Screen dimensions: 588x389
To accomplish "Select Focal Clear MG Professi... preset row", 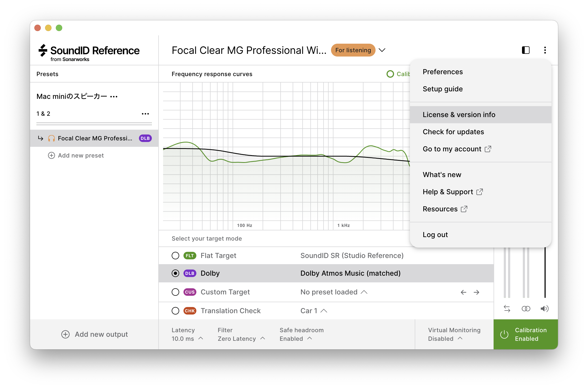I will point(94,138).
